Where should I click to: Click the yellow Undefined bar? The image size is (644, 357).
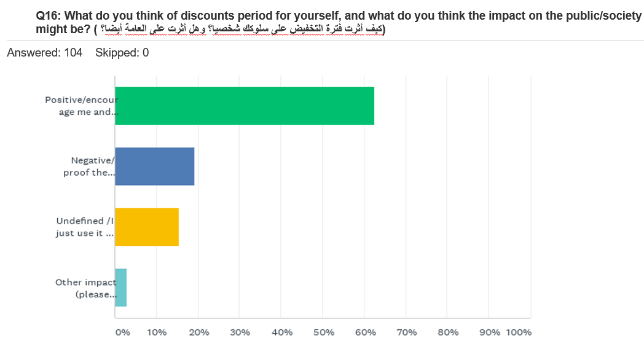[146, 227]
